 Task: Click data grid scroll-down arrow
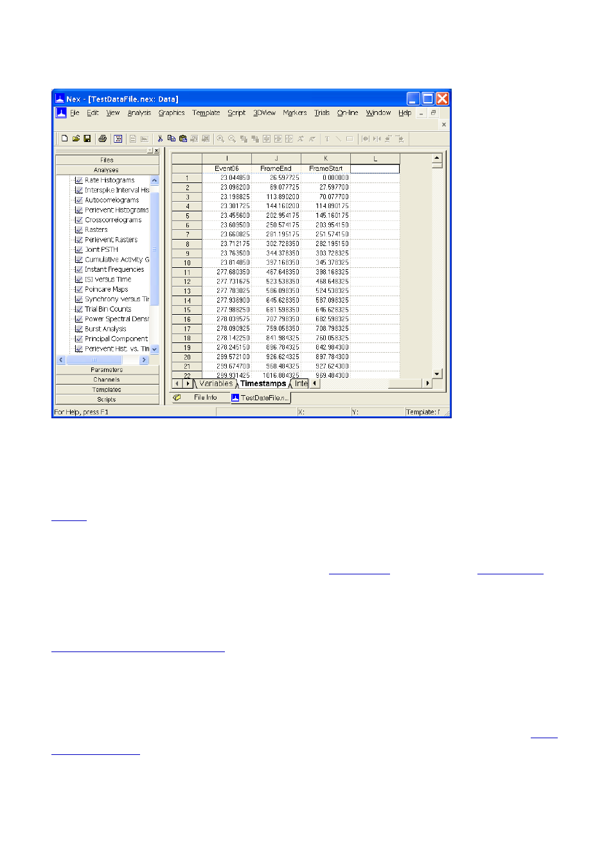click(437, 373)
